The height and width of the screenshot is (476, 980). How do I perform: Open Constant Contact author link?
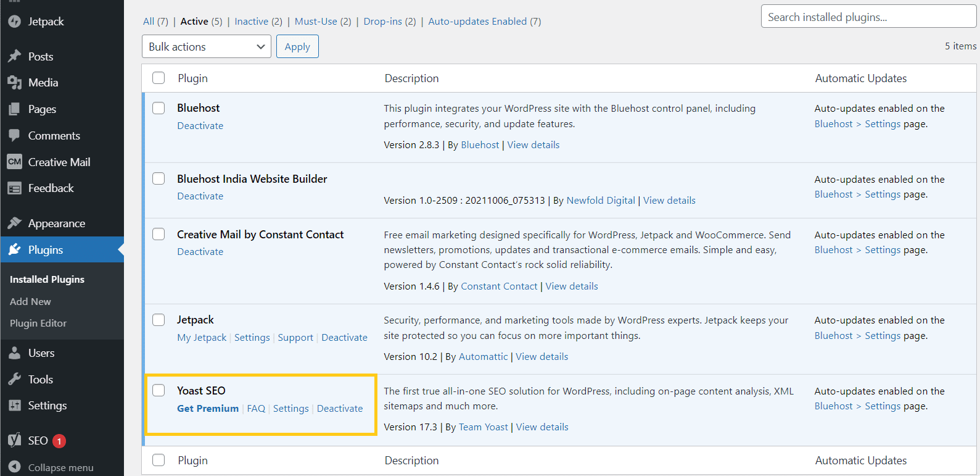click(x=499, y=286)
